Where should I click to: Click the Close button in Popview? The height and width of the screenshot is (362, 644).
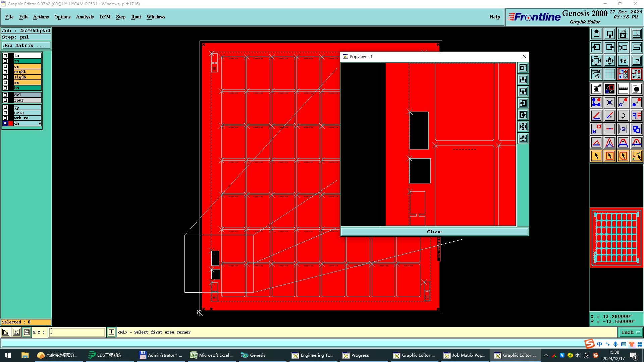pyautogui.click(x=434, y=232)
